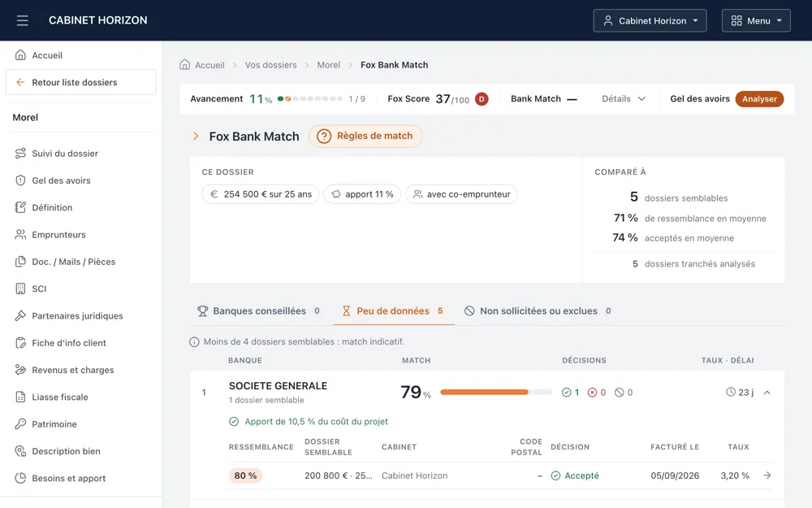Click the CABINET HORIZON header title

coord(98,20)
